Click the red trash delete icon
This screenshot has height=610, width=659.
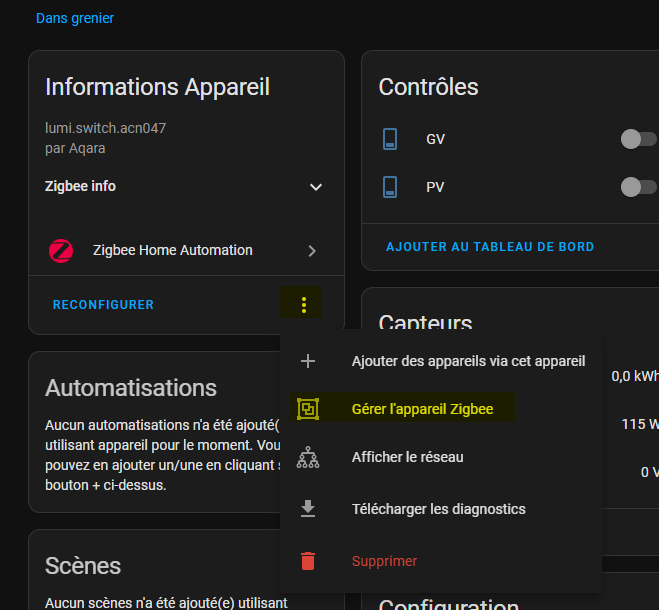tap(308, 561)
